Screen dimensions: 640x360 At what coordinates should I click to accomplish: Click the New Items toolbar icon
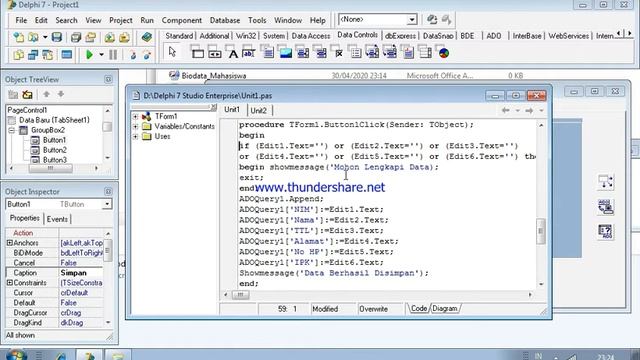(18, 38)
